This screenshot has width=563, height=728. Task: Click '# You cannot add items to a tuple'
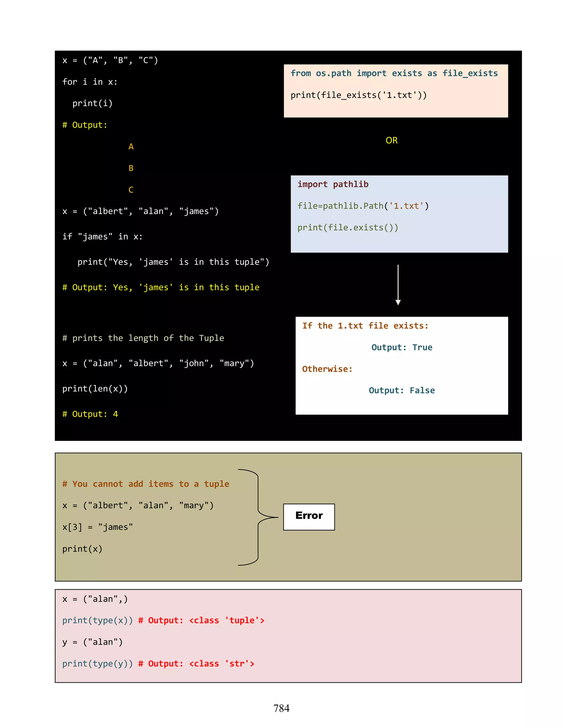pos(146,484)
